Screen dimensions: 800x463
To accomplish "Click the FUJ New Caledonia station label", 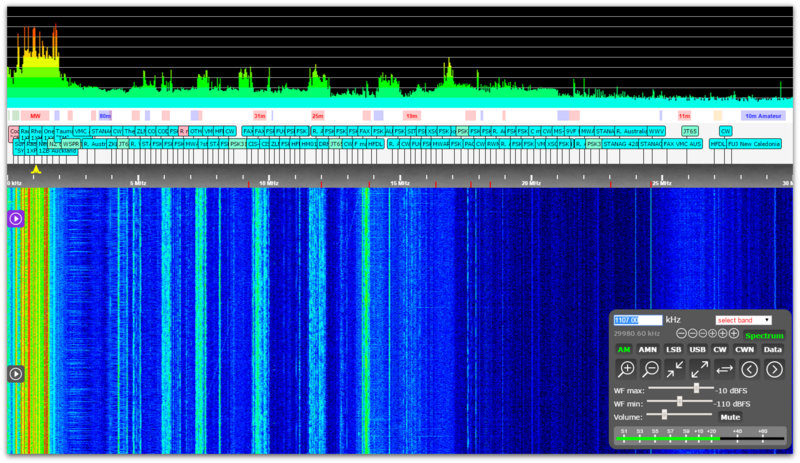I will pyautogui.click(x=753, y=144).
